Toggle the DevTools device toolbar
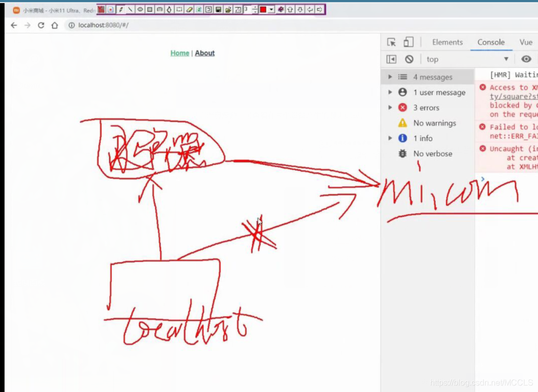Viewport: 538px width, 392px height. (408, 42)
